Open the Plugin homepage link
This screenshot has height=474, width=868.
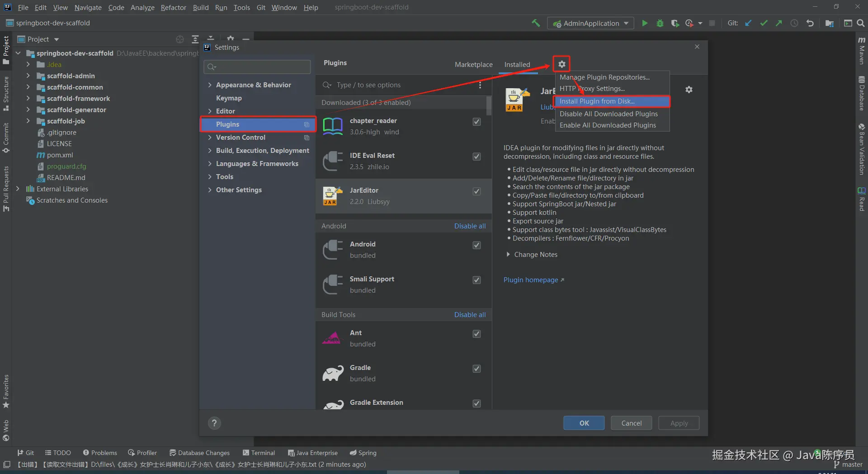click(533, 280)
